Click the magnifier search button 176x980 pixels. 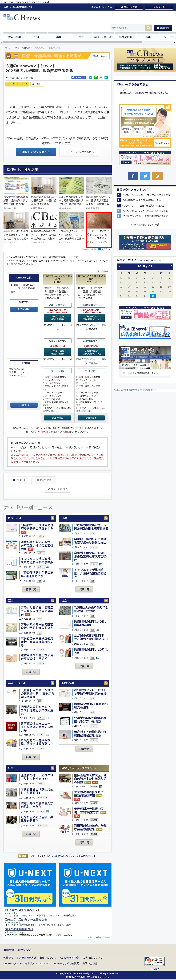(x=148, y=28)
